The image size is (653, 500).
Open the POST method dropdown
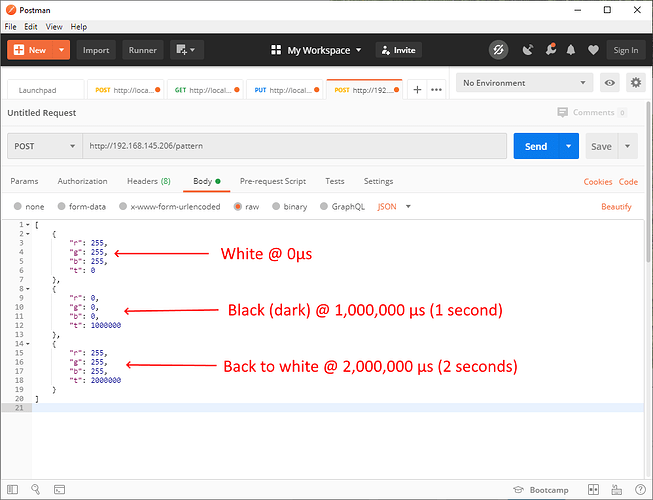[x=45, y=146]
